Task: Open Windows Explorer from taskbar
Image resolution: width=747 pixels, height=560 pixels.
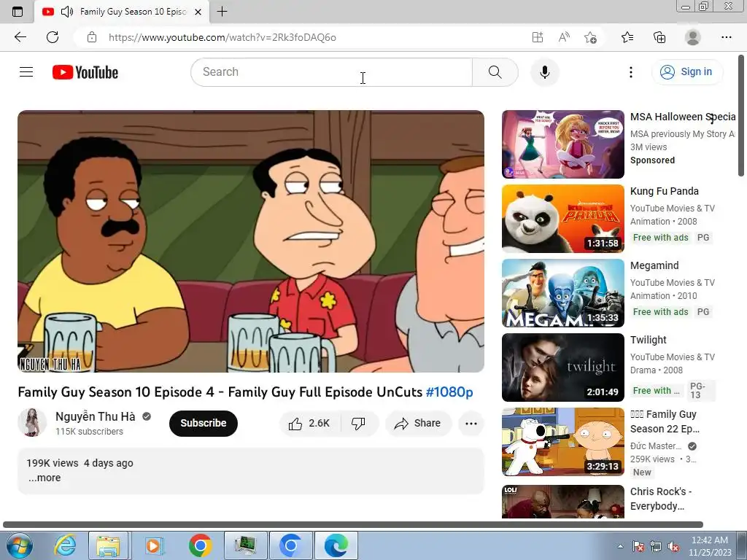Action: click(108, 545)
